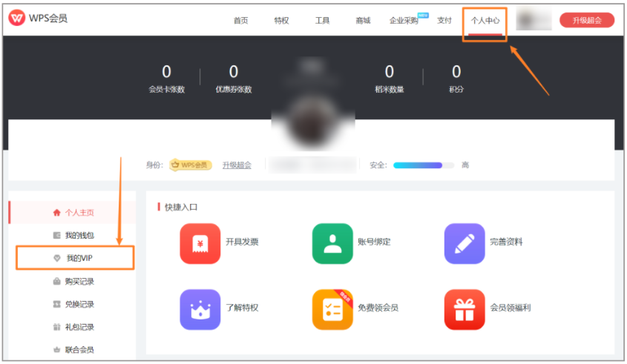Screen dimensions: 627x364
Task: Click the home icon beside 个人主页
Action: pos(57,213)
